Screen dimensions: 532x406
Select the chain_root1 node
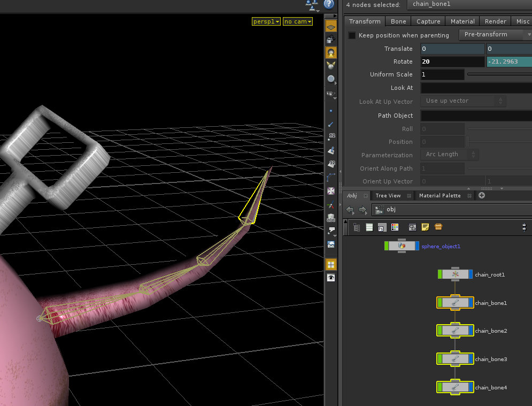(455, 274)
